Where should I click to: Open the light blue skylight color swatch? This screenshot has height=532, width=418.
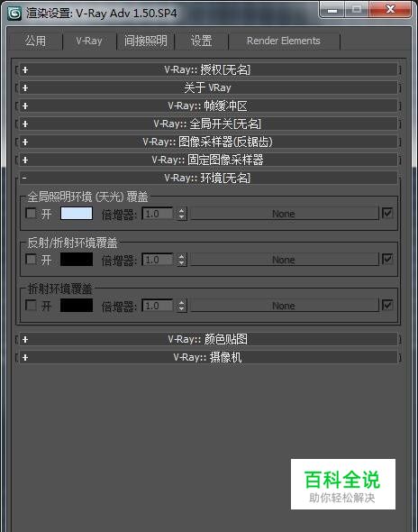click(77, 214)
